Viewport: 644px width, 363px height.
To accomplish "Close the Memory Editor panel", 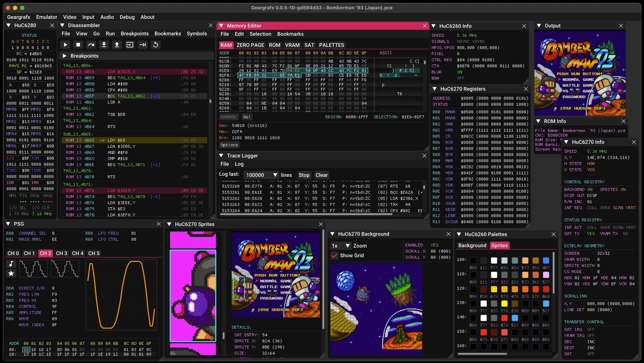I will [424, 26].
